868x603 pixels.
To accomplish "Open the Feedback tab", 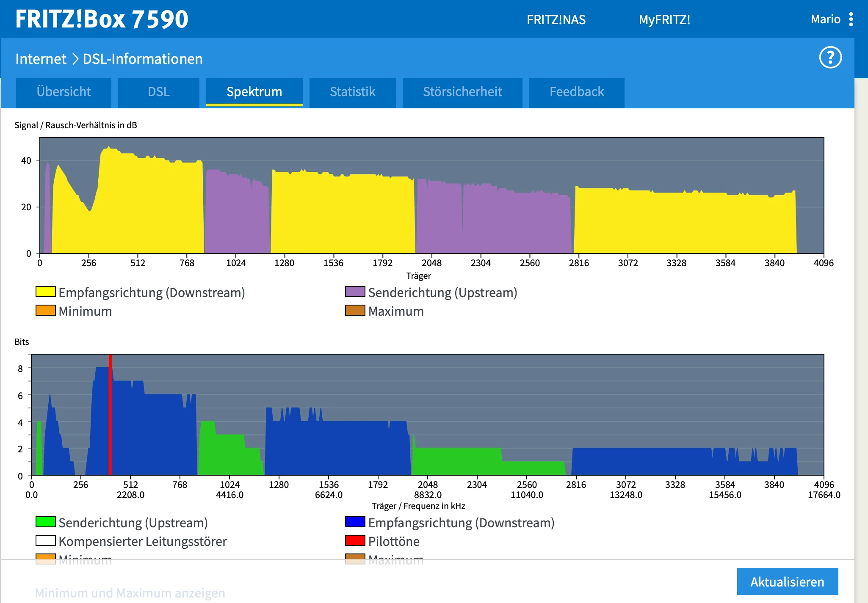I will [x=577, y=92].
